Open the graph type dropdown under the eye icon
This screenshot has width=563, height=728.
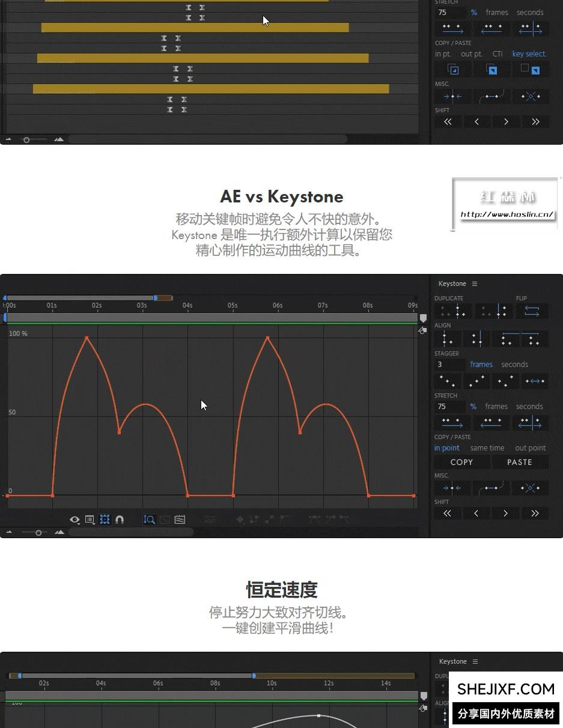75,520
